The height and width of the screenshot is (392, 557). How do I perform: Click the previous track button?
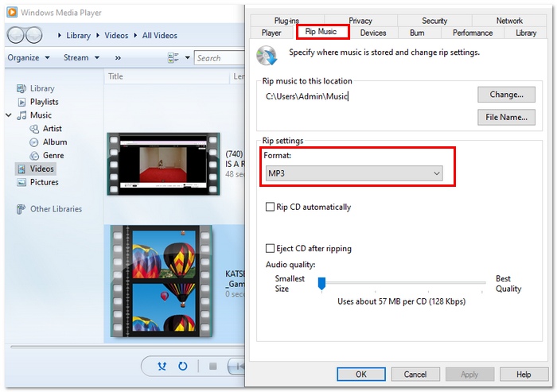coord(237,366)
